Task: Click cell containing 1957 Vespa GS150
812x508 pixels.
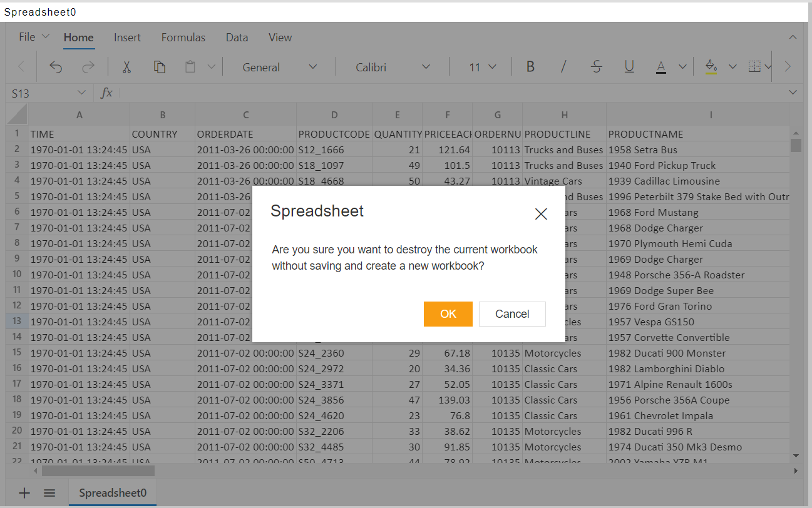Action: (698, 322)
